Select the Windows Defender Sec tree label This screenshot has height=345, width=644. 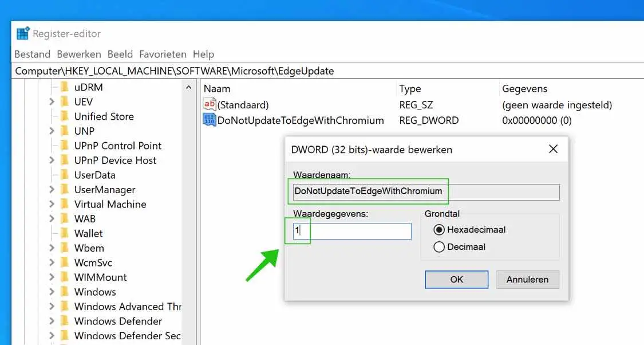click(x=127, y=335)
